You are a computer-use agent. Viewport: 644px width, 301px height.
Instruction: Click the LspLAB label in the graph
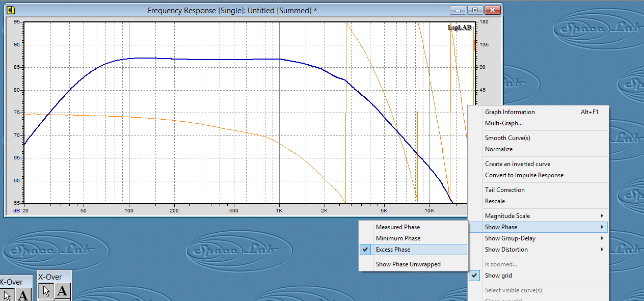459,28
